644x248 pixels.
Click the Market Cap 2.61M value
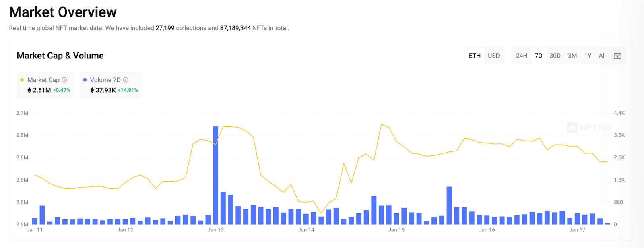42,90
